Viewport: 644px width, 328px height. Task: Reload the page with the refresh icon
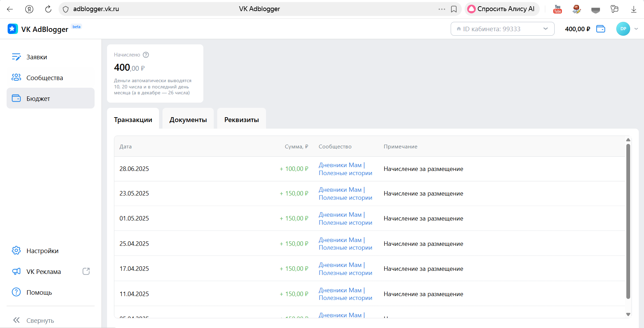pyautogui.click(x=48, y=9)
